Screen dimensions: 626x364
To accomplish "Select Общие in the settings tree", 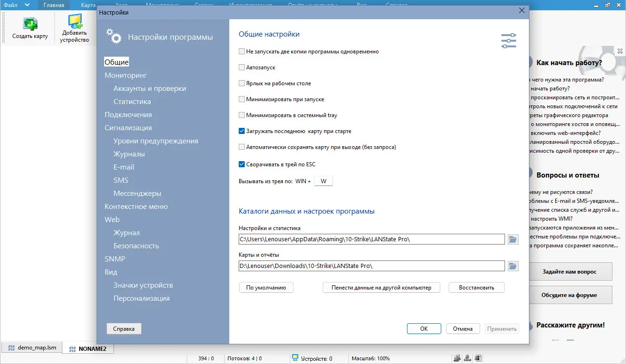I will (x=116, y=62).
